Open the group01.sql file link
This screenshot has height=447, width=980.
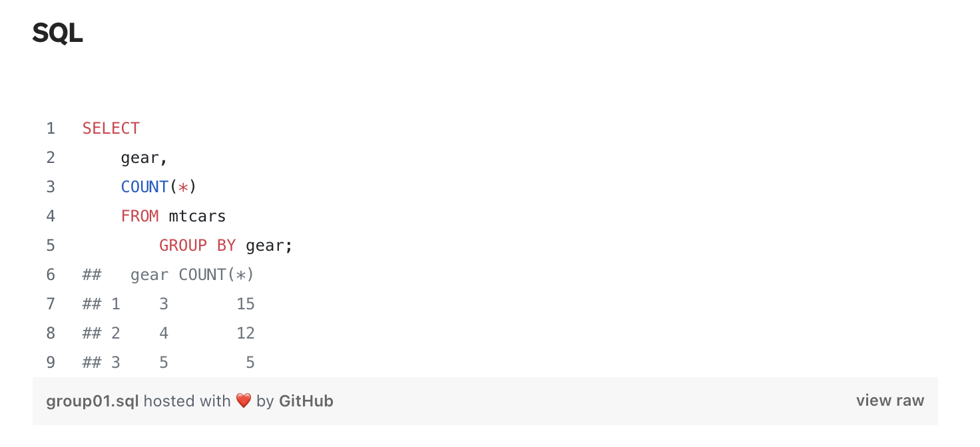click(93, 401)
